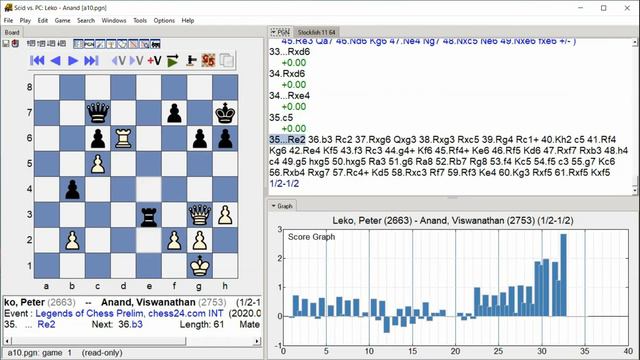Viewport: 640px width, 360px height.
Task: Open the Help menu
Action: [x=188, y=20]
